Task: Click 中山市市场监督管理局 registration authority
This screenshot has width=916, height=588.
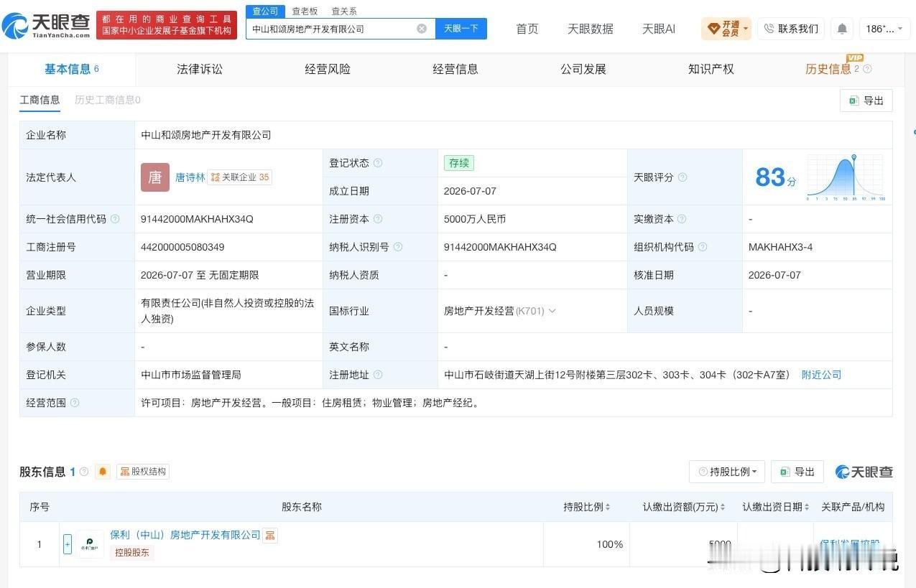Action: tap(191, 375)
